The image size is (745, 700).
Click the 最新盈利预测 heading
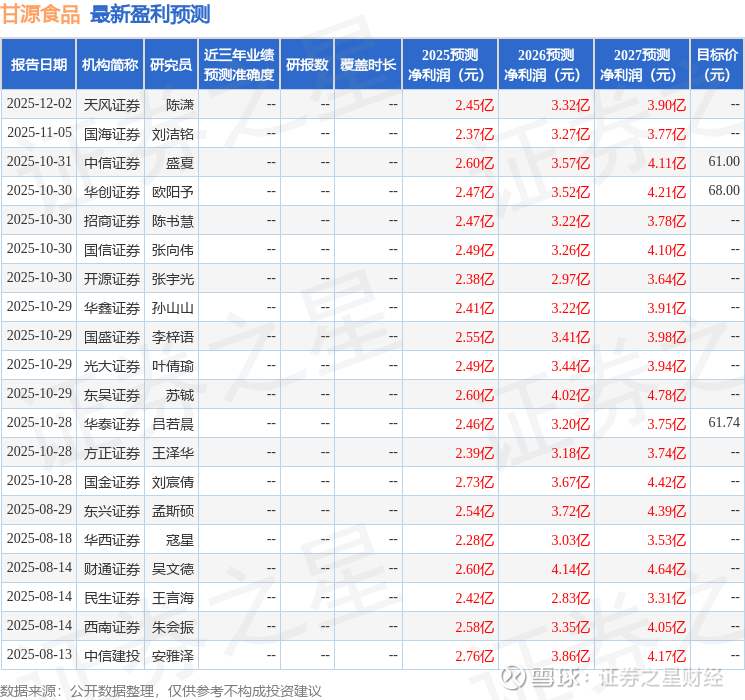(x=150, y=14)
